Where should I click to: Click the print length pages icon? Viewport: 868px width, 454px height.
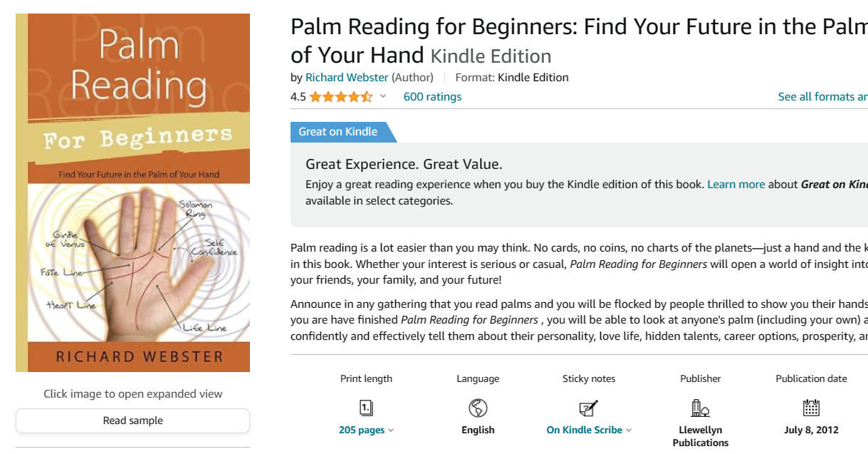pyautogui.click(x=366, y=408)
